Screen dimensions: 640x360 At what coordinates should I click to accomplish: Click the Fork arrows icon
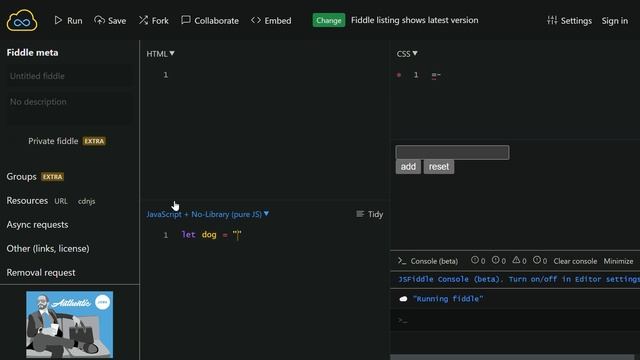click(143, 20)
